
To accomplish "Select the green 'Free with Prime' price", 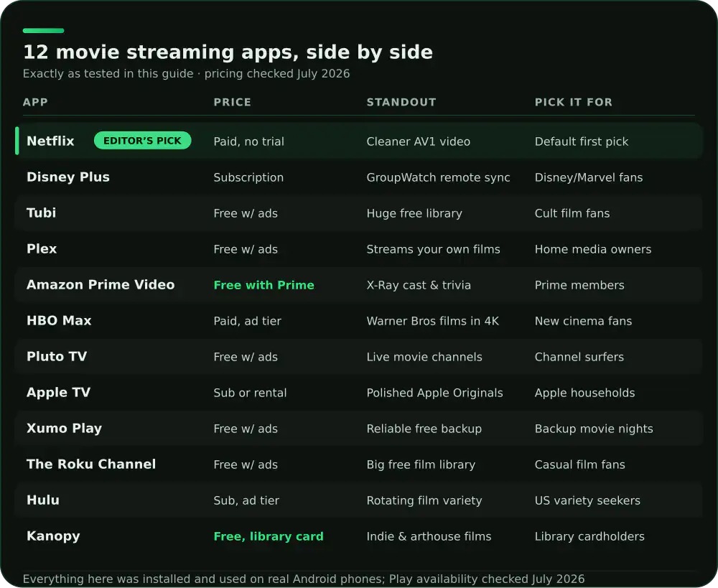I will coord(264,285).
